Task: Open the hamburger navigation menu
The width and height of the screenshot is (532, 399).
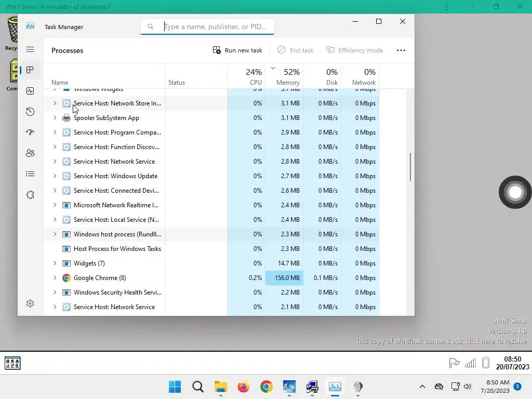Action: (30, 49)
